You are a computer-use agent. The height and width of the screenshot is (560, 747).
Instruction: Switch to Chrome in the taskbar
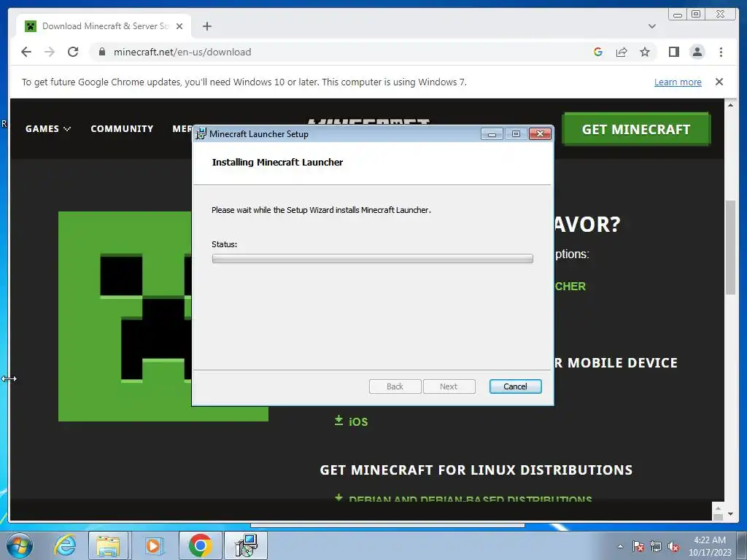click(200, 545)
